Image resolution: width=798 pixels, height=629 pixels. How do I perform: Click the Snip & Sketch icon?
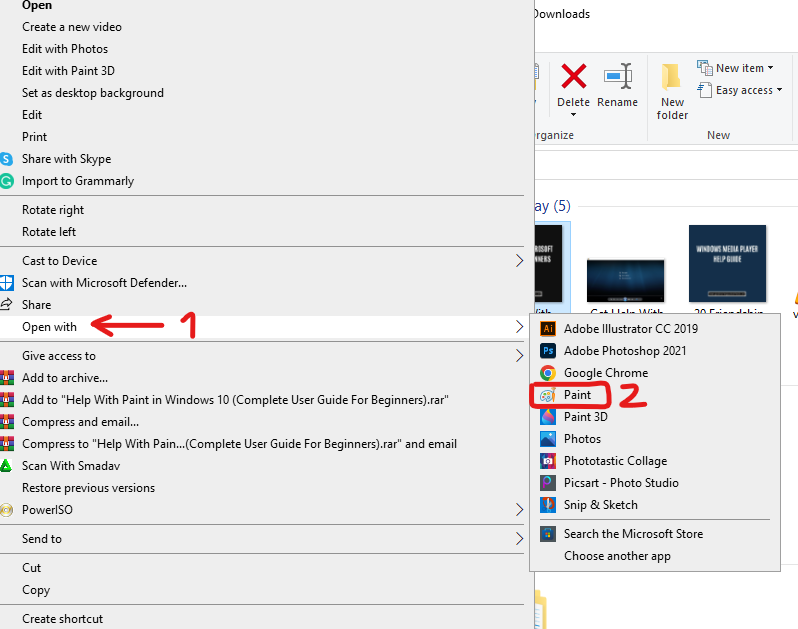pos(548,505)
